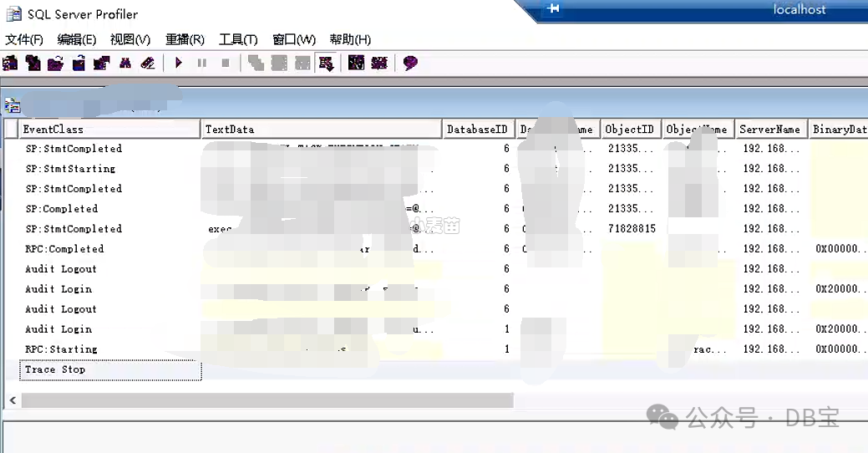
Task: Click the ServerName column header
Action: click(770, 129)
